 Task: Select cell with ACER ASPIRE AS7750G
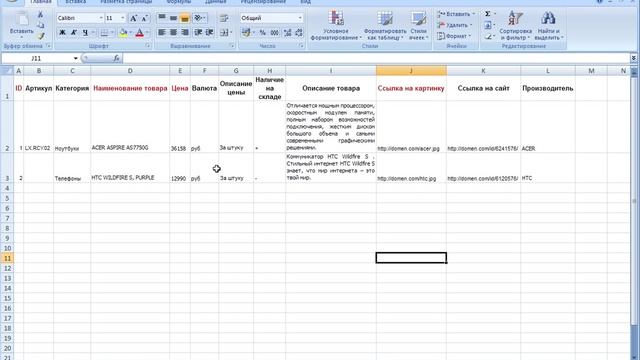tap(130, 127)
